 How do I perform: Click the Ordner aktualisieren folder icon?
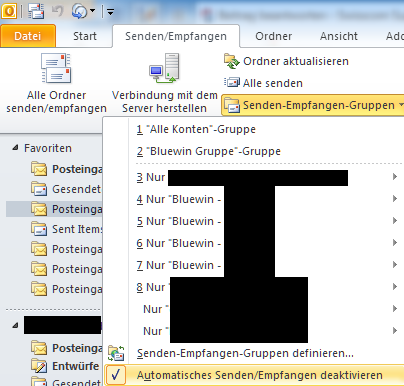(x=232, y=61)
